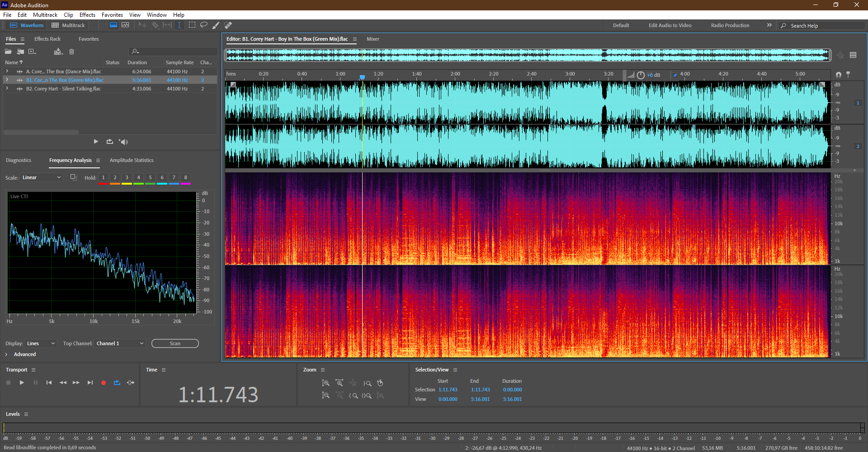Click the HUD pin icon
The image size is (868, 452).
point(675,75)
